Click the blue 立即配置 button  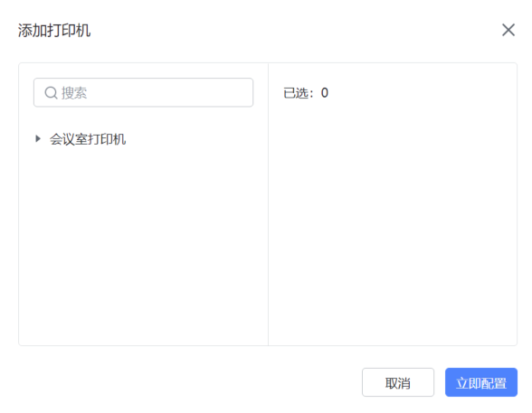(480, 382)
